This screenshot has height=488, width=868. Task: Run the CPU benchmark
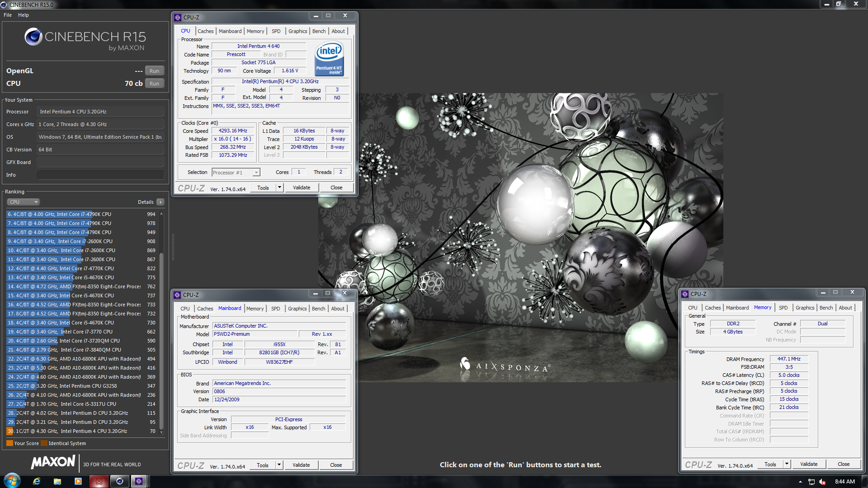[x=154, y=84]
